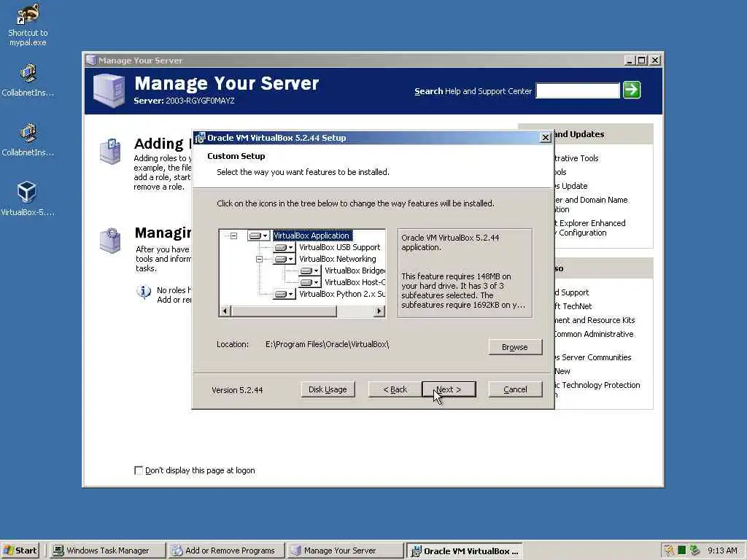Open feature dropdown for VirtualBox USB Support
This screenshot has height=560, width=747.
click(285, 247)
